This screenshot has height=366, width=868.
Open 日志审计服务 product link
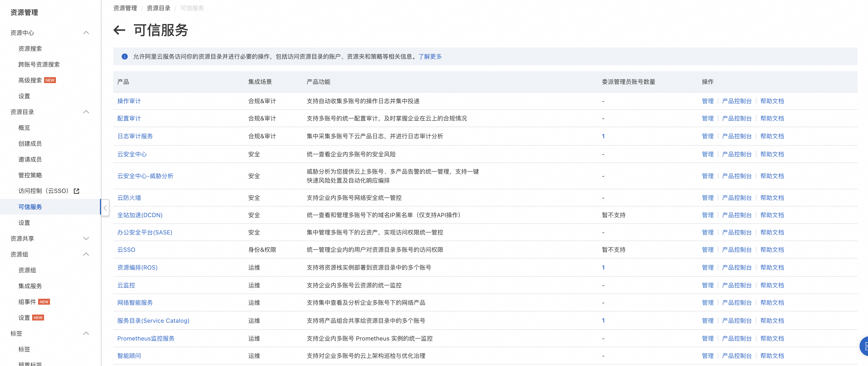tap(135, 136)
